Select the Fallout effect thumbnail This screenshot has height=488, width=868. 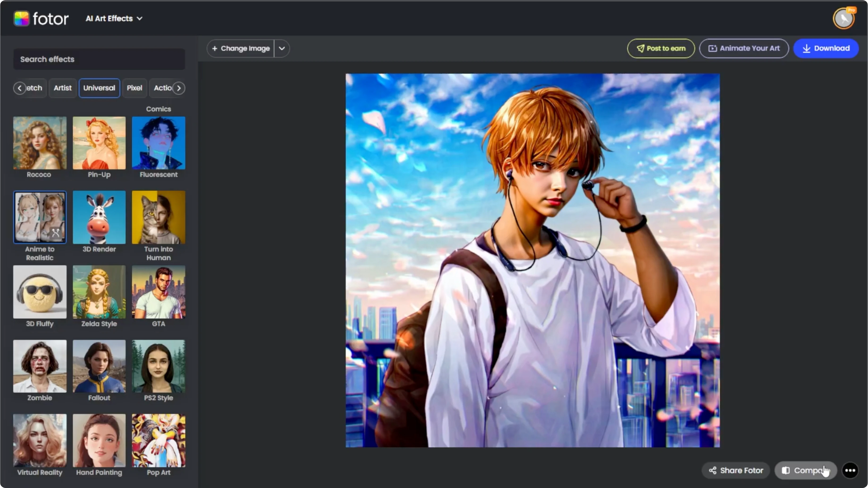[99, 366]
